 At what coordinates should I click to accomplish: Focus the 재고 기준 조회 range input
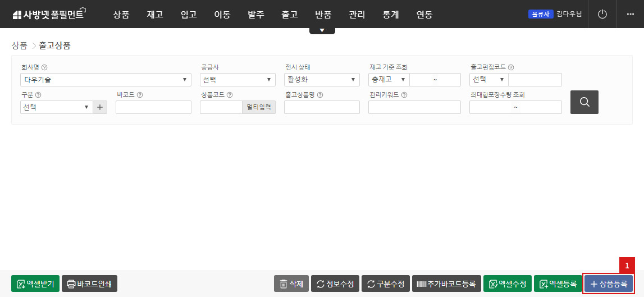435,80
